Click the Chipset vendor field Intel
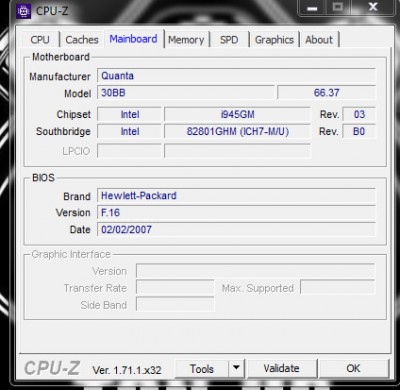The image size is (400, 390). click(x=130, y=114)
